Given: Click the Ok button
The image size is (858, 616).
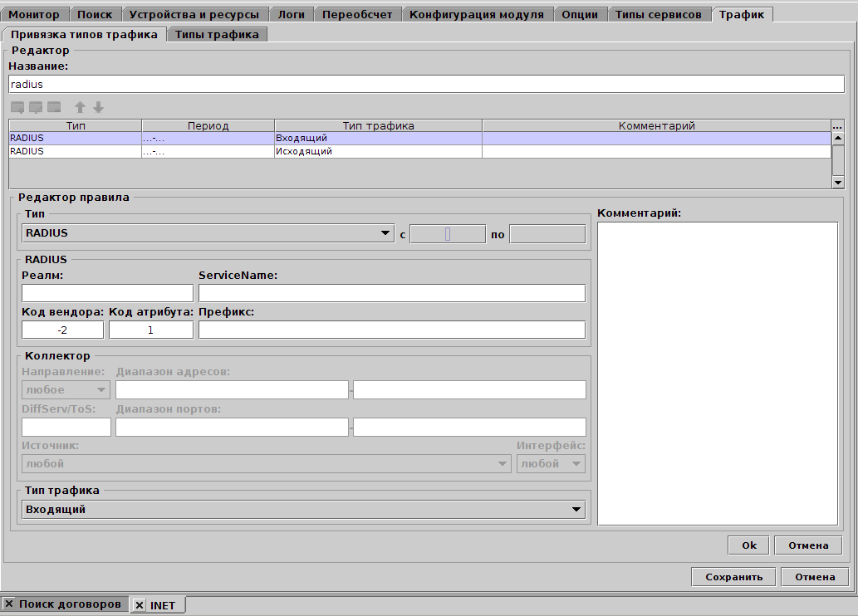Looking at the screenshot, I should (748, 545).
